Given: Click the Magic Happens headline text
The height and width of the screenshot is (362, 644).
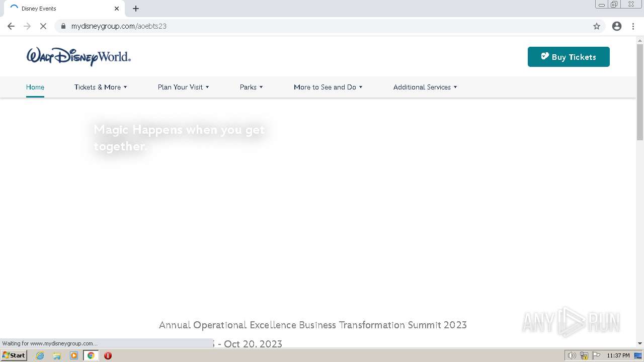Looking at the screenshot, I should pos(179,138).
